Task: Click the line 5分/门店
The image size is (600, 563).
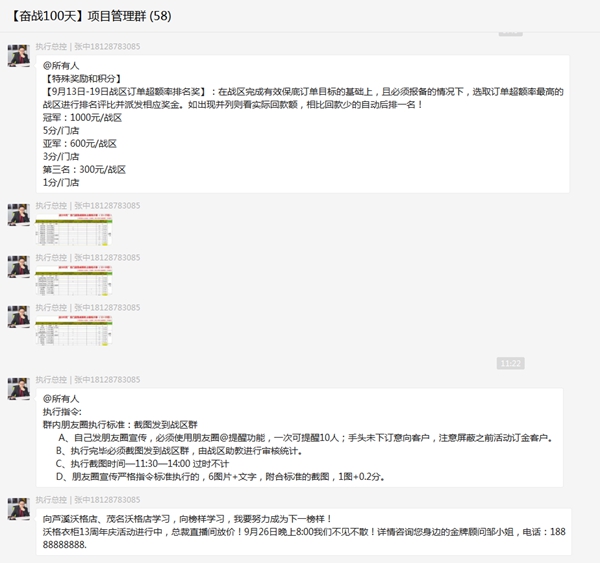Action: (61, 131)
